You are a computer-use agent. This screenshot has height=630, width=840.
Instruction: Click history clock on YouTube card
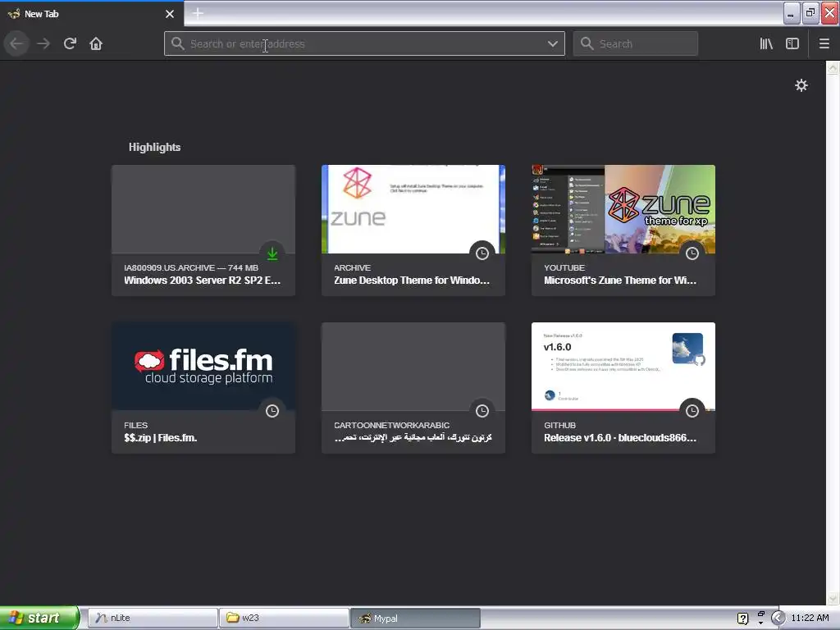[692, 253]
